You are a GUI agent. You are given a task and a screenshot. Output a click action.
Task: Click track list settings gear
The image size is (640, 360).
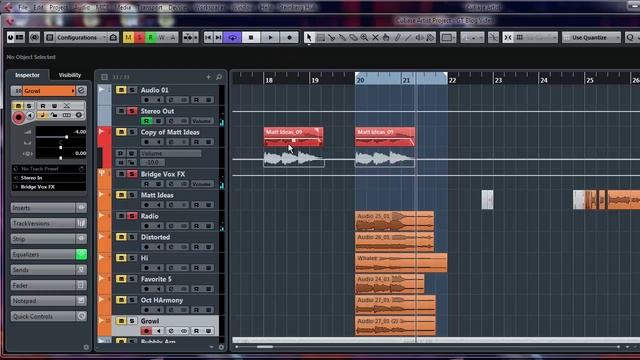tap(221, 347)
